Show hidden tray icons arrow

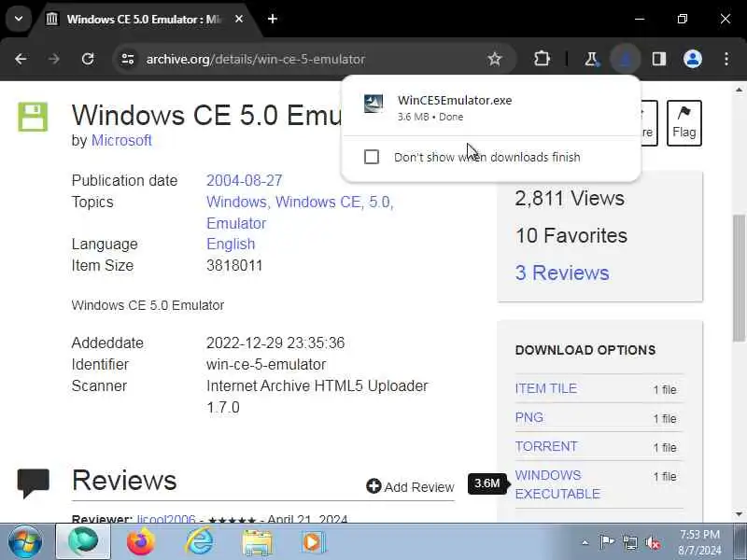point(585,542)
